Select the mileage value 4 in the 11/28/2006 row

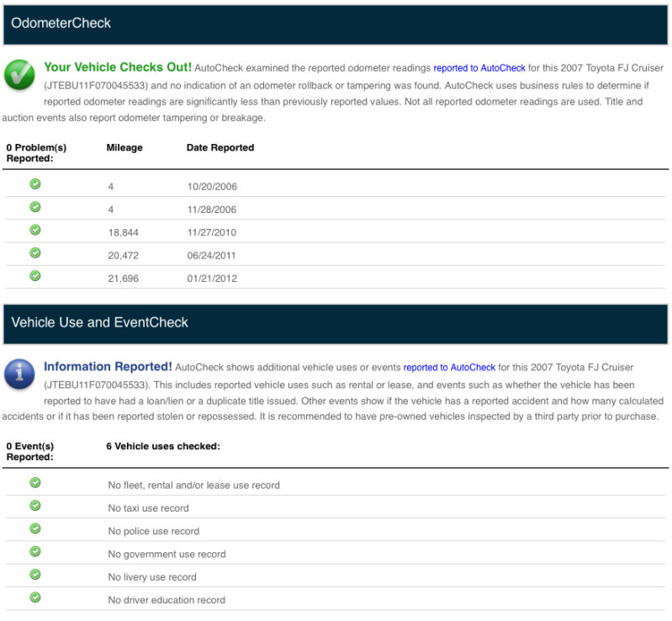click(x=111, y=210)
